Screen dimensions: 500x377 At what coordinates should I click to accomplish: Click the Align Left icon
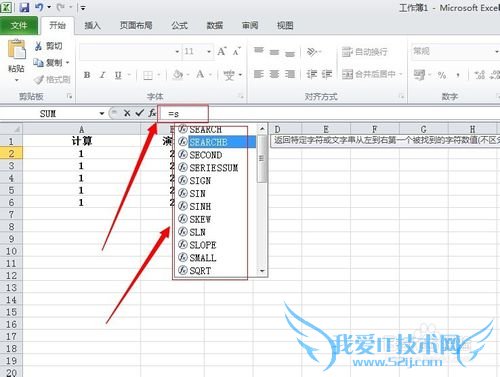click(x=259, y=74)
